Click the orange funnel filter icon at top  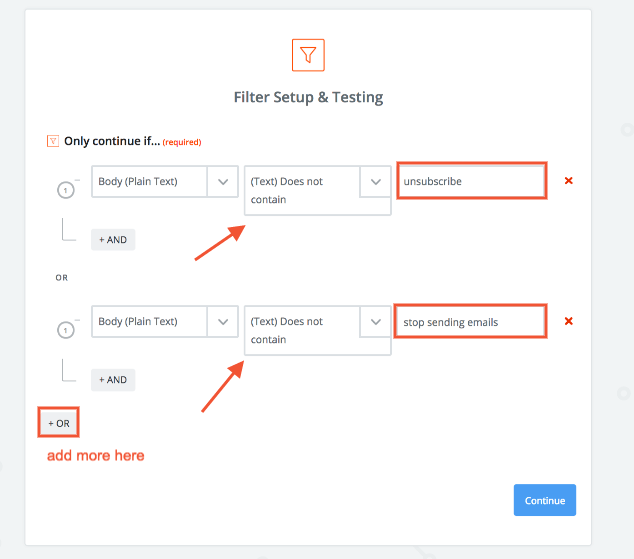click(308, 55)
